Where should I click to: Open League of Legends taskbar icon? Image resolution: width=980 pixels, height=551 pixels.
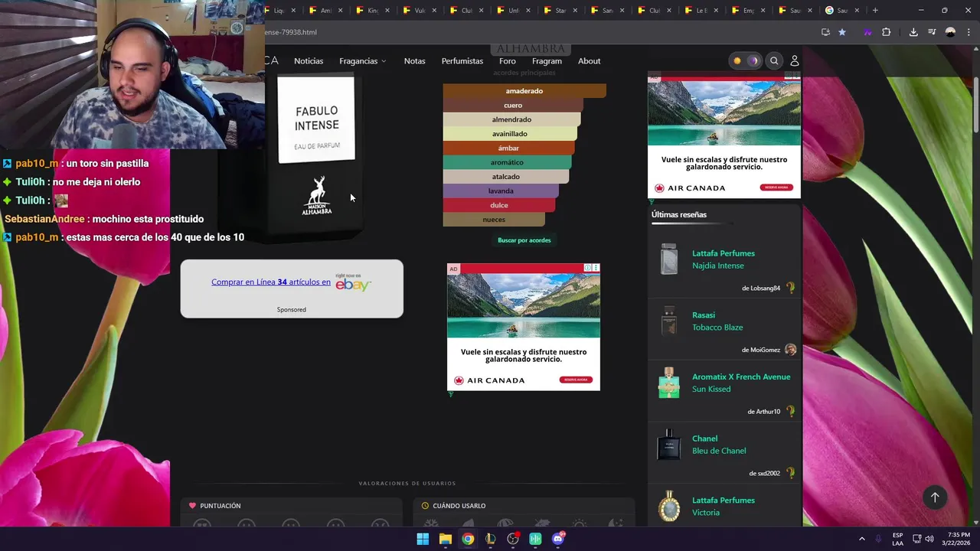pos(490,539)
